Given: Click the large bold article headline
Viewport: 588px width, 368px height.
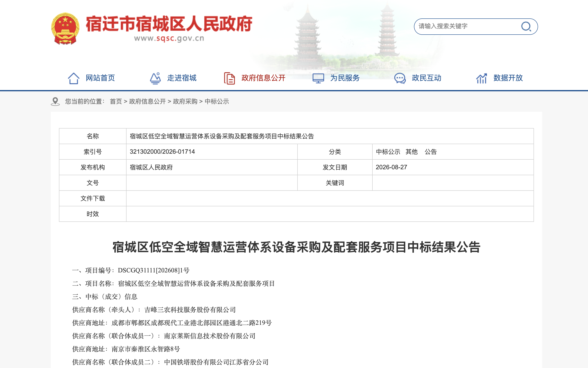Looking at the screenshot, I should pyautogui.click(x=296, y=247).
